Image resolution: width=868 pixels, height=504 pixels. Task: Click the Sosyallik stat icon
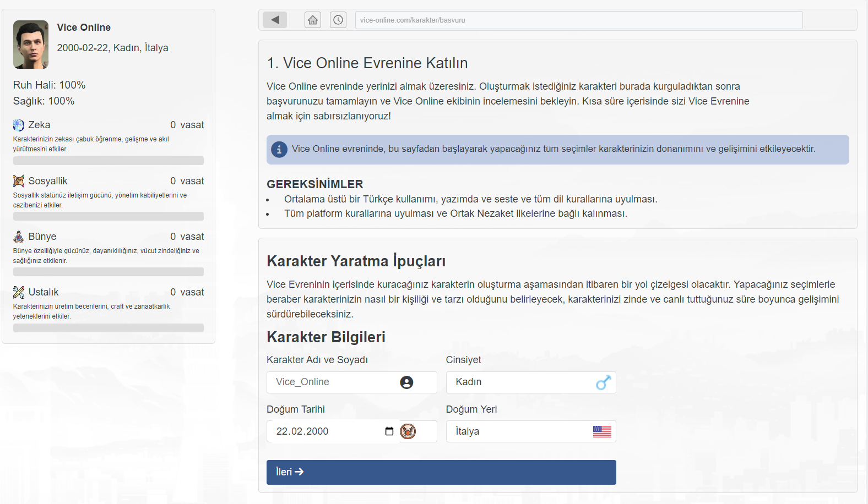[x=19, y=181]
